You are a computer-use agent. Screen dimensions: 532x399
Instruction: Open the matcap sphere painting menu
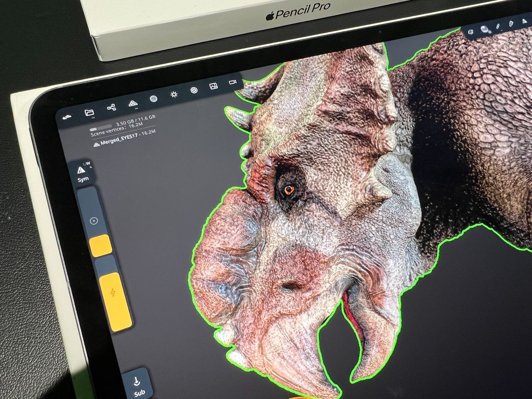click(485, 29)
